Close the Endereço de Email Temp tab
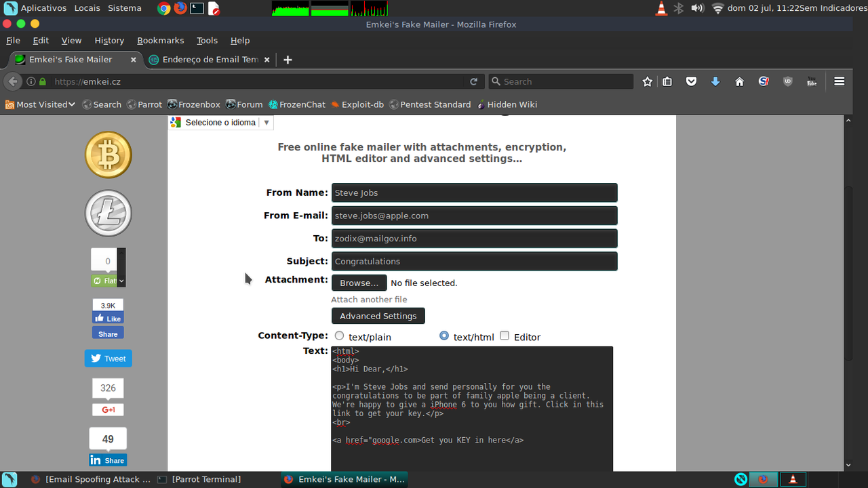The height and width of the screenshot is (488, 868). tap(267, 60)
